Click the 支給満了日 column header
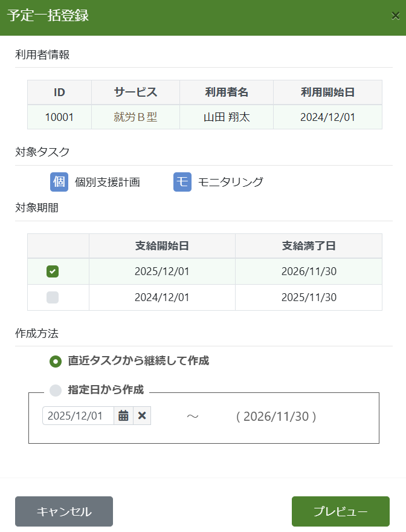The width and height of the screenshot is (406, 532). (309, 246)
